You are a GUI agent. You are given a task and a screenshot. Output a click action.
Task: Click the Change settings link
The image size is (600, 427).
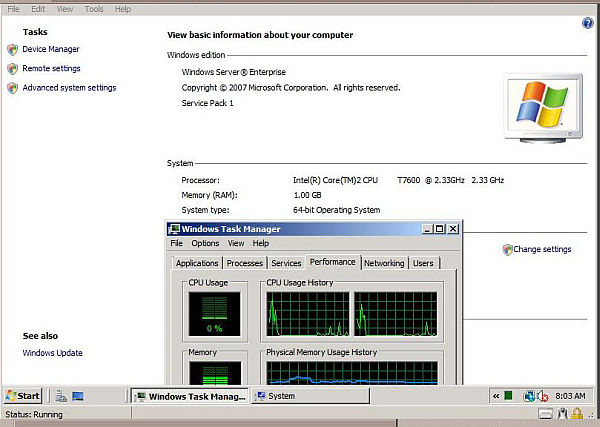click(x=542, y=249)
